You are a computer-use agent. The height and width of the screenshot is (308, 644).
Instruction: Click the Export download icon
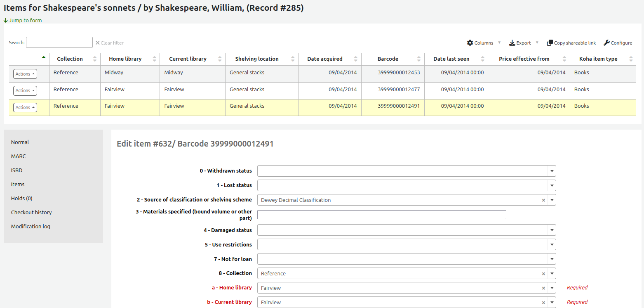coord(512,43)
